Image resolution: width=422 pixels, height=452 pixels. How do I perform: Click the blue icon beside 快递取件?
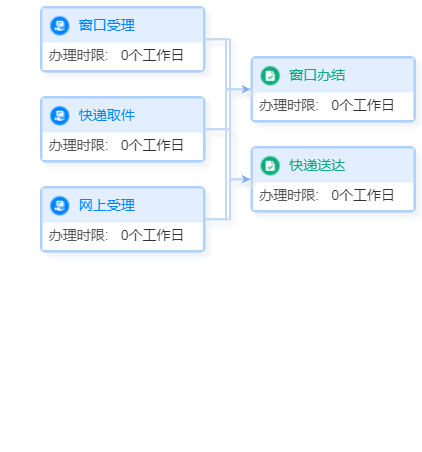click(60, 116)
